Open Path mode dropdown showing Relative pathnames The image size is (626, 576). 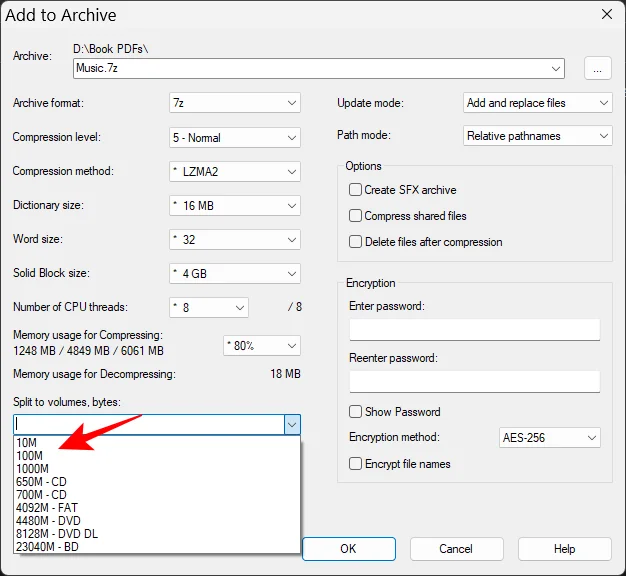coord(537,136)
